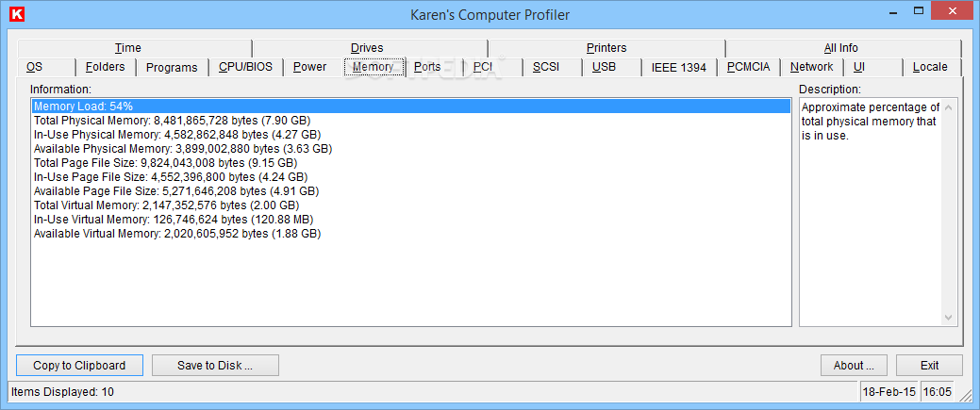Switch to the SCSI tab
Screen dimensions: 980x410
point(552,67)
